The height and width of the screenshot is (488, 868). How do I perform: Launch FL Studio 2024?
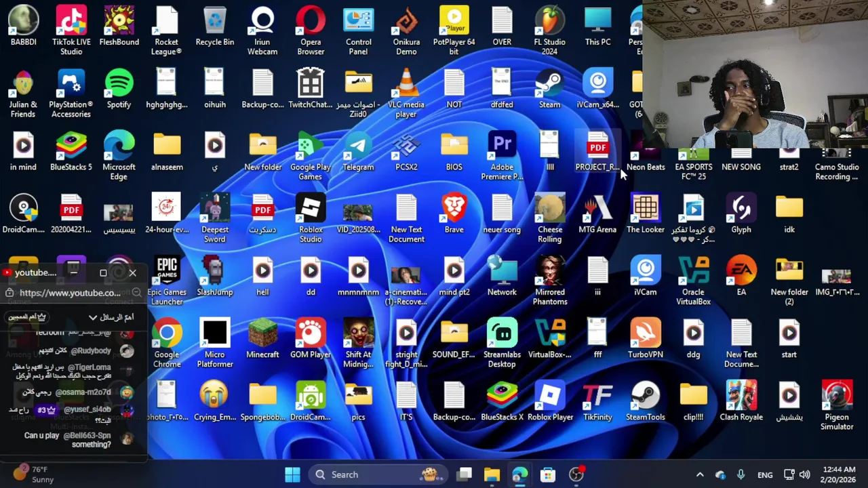coord(550,30)
